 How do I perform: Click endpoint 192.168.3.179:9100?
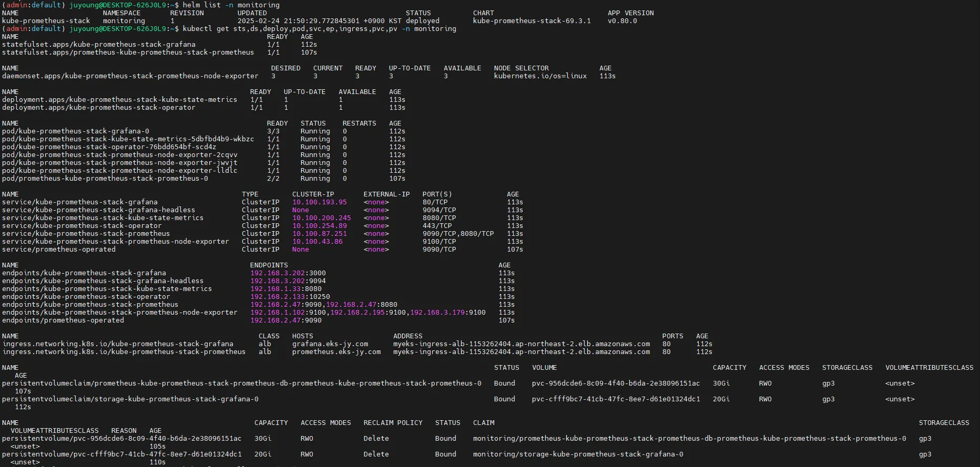point(448,313)
